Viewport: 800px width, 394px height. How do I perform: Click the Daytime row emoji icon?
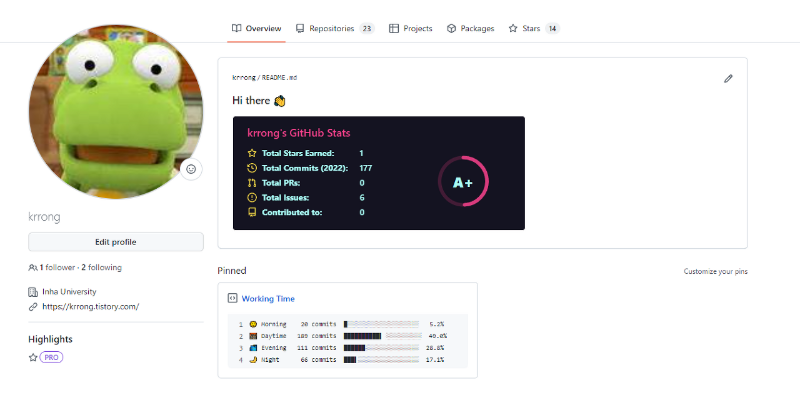pos(253,336)
